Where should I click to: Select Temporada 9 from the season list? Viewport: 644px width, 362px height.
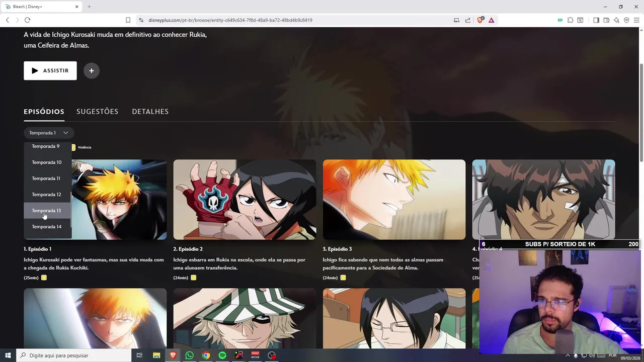point(47,146)
